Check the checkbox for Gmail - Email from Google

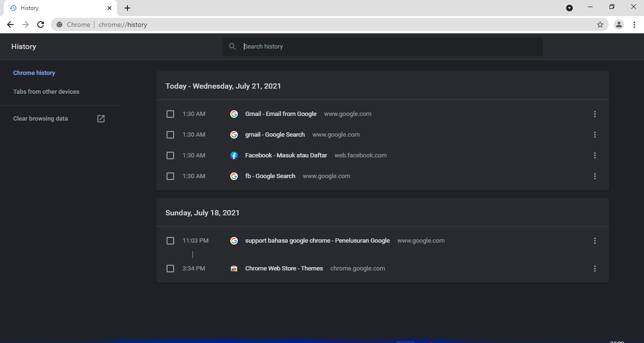click(x=170, y=114)
